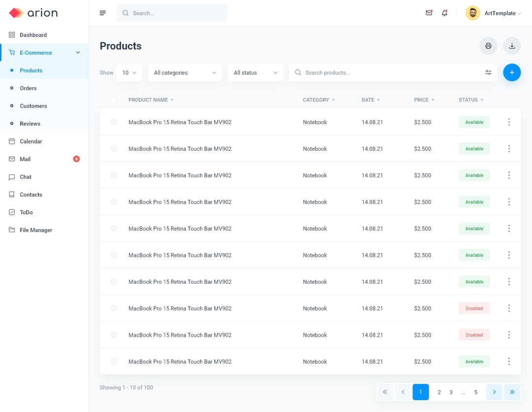Open Dashboard in the sidebar
Image resolution: width=532 pixels, height=412 pixels.
[x=44, y=35]
